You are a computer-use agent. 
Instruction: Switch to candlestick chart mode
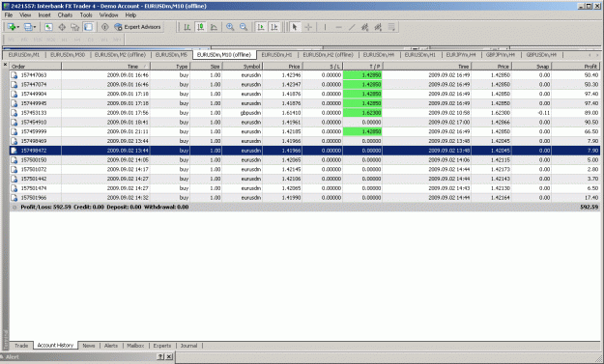coord(201,27)
